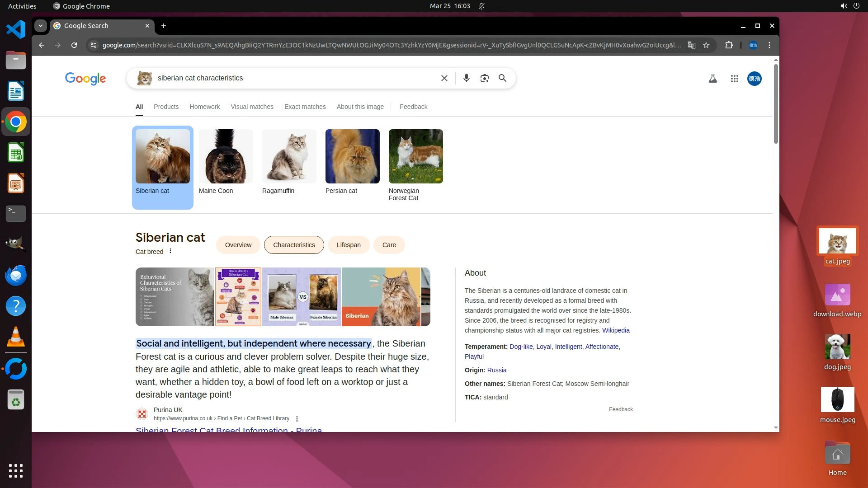868x488 pixels.
Task: Click the voice search microphone icon
Action: point(467,78)
